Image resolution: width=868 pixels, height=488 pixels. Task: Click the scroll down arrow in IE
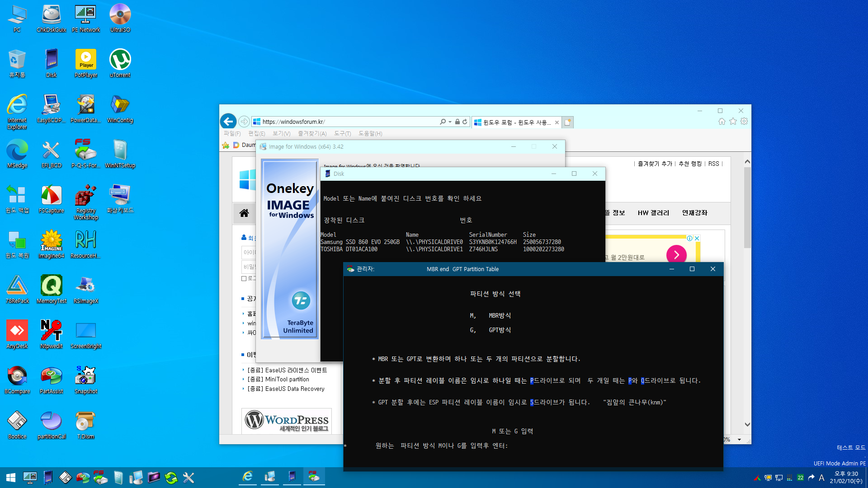pyautogui.click(x=747, y=424)
